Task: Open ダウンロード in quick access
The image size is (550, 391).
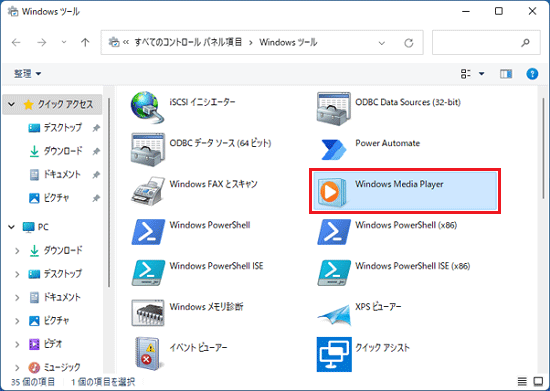Action: pos(56,151)
